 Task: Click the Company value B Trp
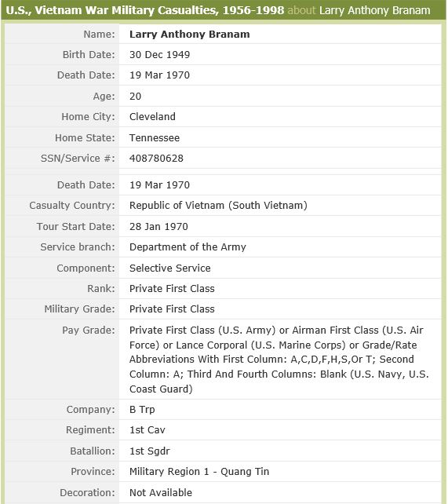point(142,410)
